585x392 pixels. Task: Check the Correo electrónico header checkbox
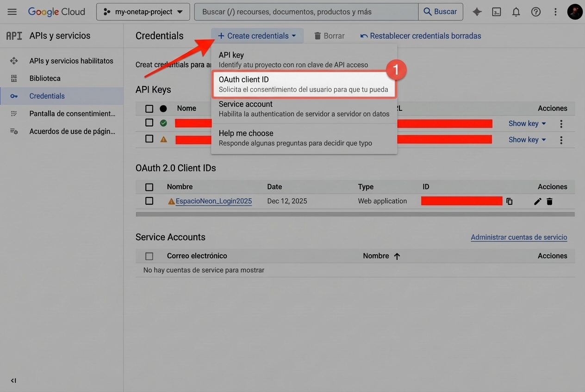[x=149, y=256]
